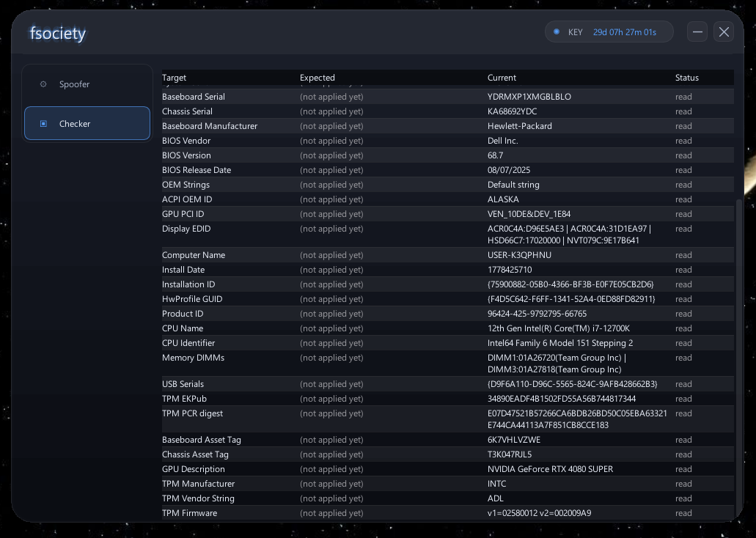
Task: Click the ADL value
Action: tap(495, 498)
